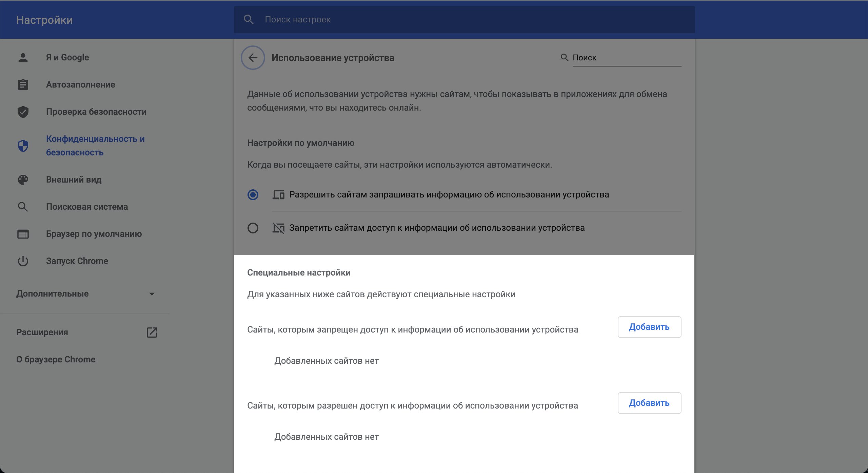Click Добавить for sites with разрешен доступ
The image size is (868, 473).
coord(649,403)
